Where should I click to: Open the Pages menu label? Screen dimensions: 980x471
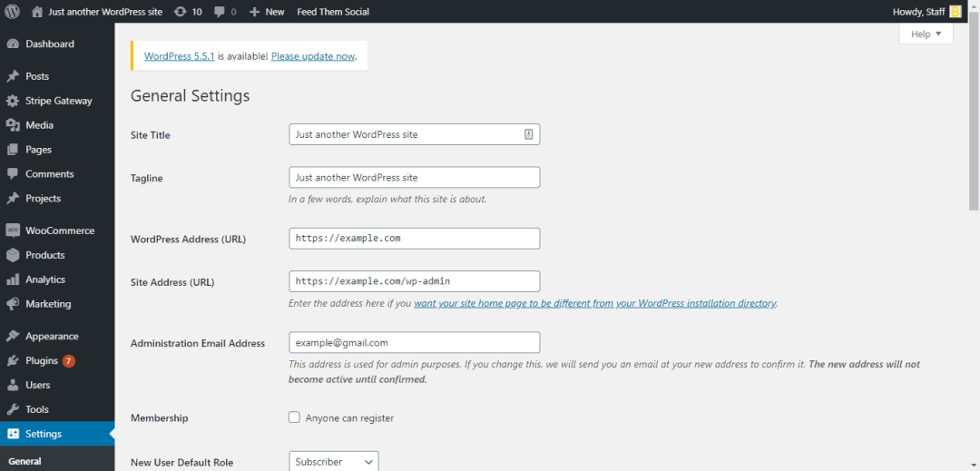(39, 150)
